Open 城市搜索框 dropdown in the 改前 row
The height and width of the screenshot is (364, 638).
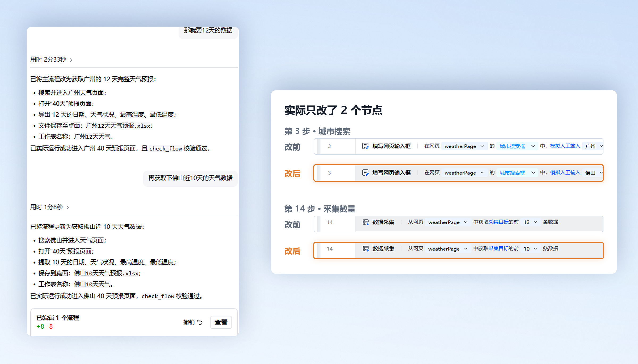click(517, 146)
